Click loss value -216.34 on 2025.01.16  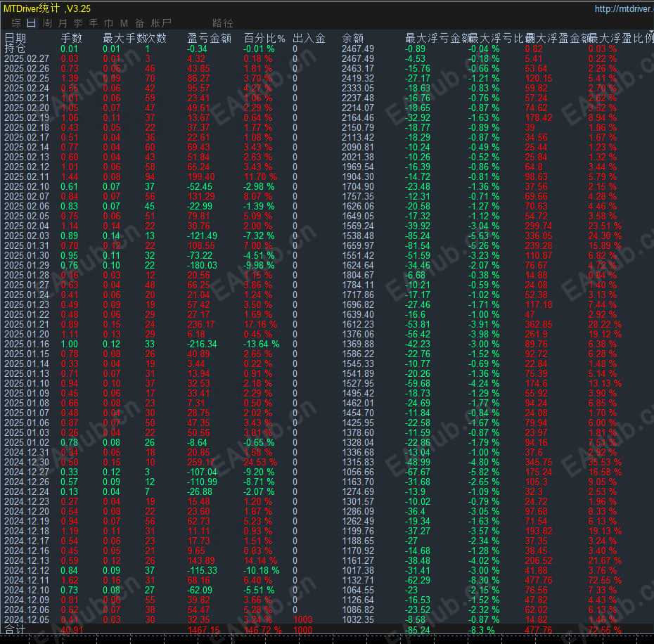click(203, 344)
